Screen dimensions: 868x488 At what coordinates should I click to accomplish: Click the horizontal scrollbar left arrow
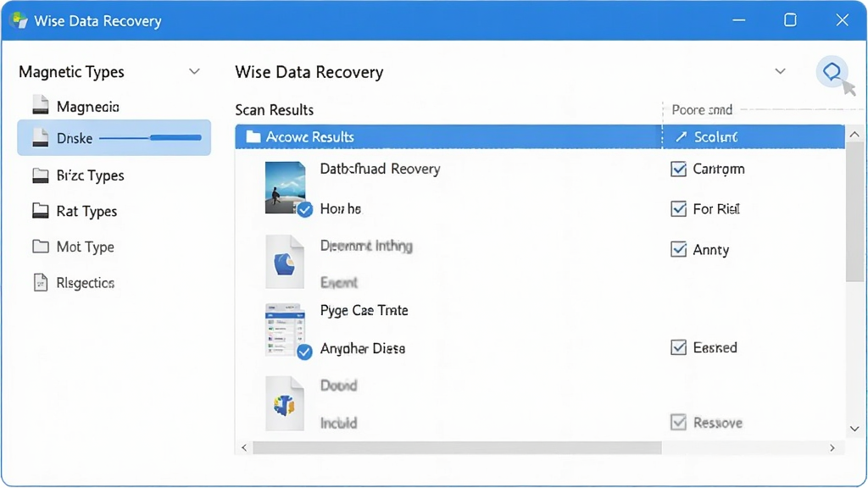(244, 447)
